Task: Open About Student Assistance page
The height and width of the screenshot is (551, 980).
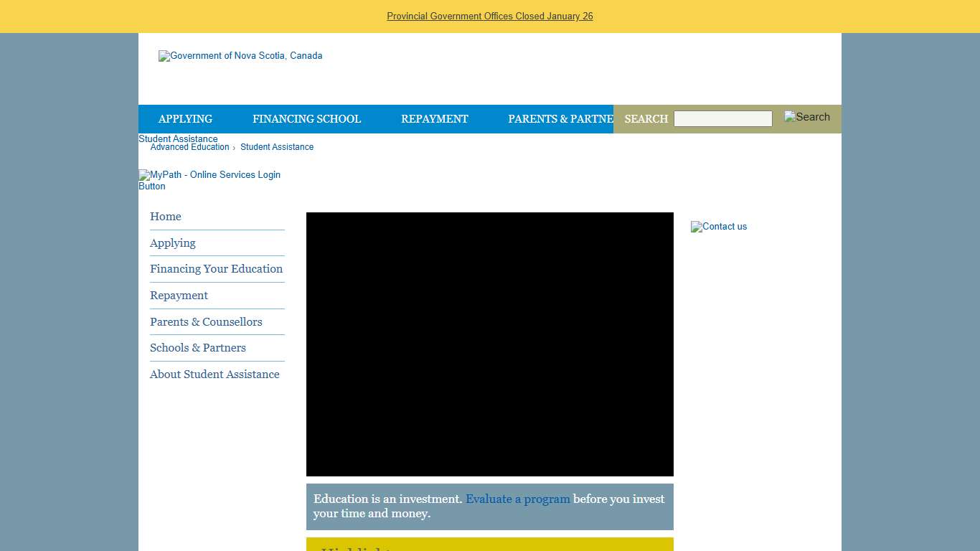Action: [x=214, y=375]
